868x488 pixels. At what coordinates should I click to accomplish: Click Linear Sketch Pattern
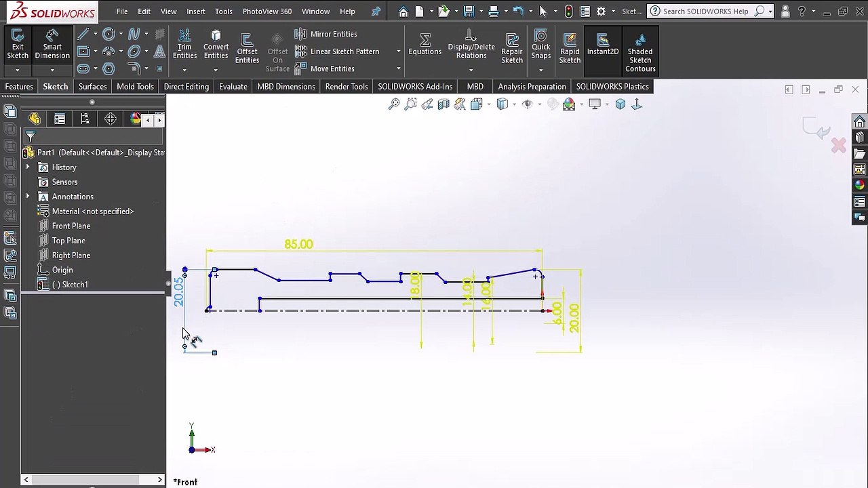point(337,52)
